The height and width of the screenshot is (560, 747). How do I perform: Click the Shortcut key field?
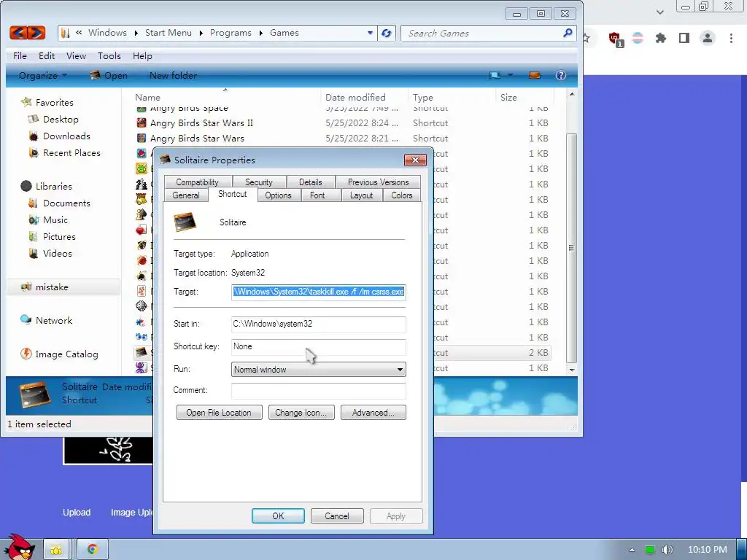(319, 346)
